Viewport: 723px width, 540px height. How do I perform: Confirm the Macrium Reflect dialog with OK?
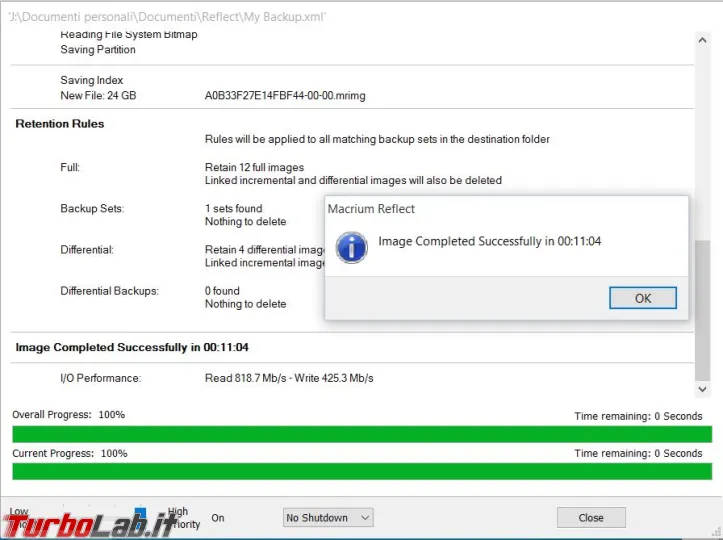click(643, 298)
